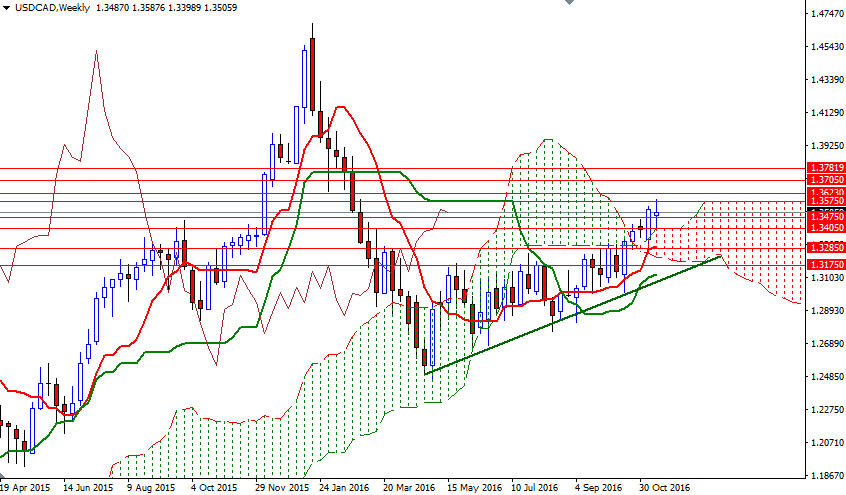Viewport: 846px width, 495px height.
Task: Click the 29 Nov 2015 date label
Action: click(x=282, y=487)
